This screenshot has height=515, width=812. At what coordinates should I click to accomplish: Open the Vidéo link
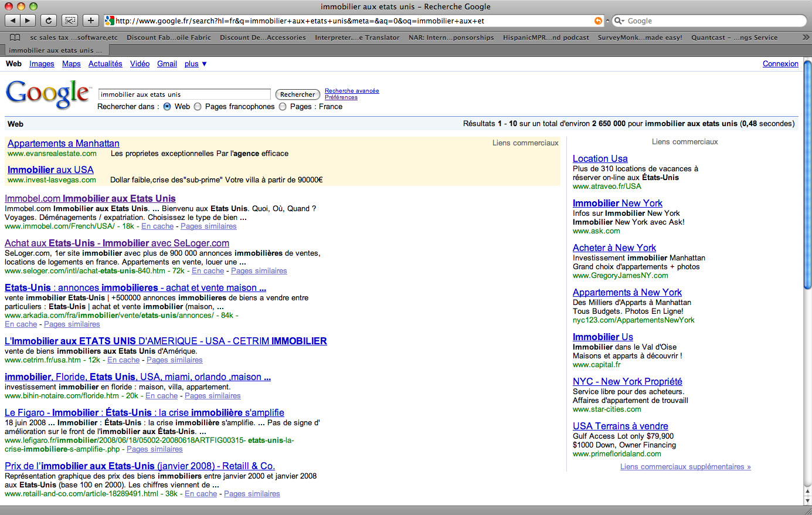(x=140, y=64)
